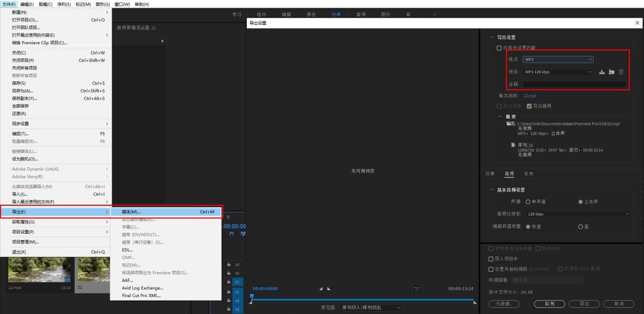Click the lock icon on track A3
This screenshot has height=314, width=644.
click(x=229, y=308)
